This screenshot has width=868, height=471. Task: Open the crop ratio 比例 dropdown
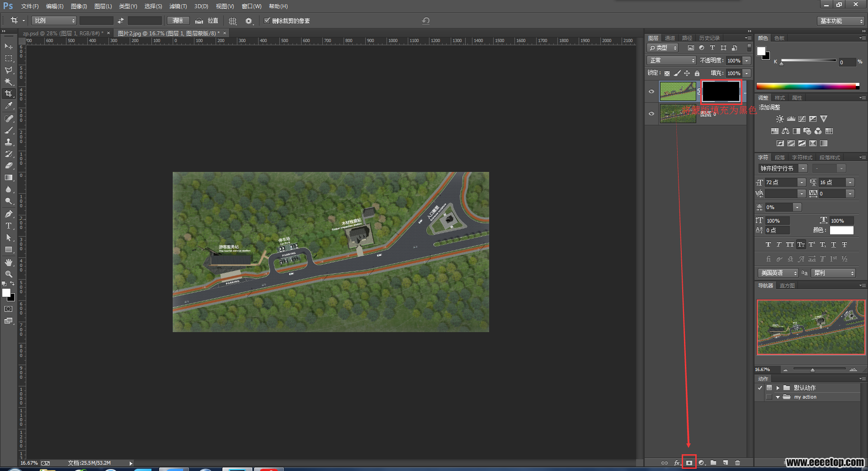[54, 21]
